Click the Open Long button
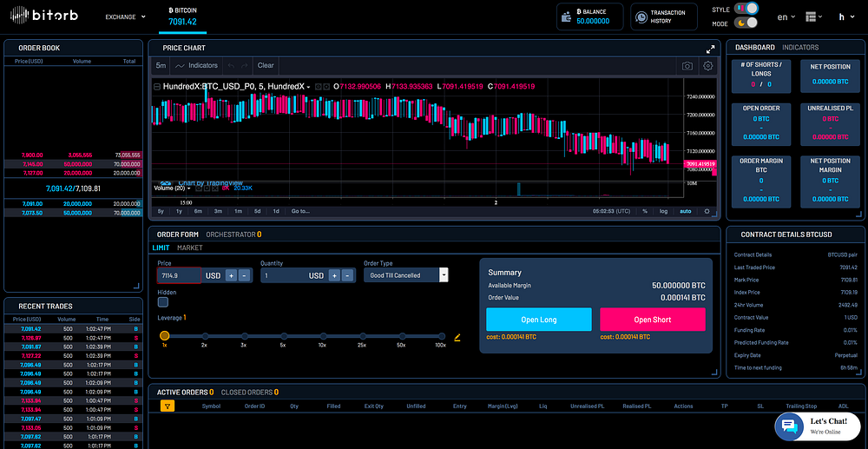 coord(539,320)
